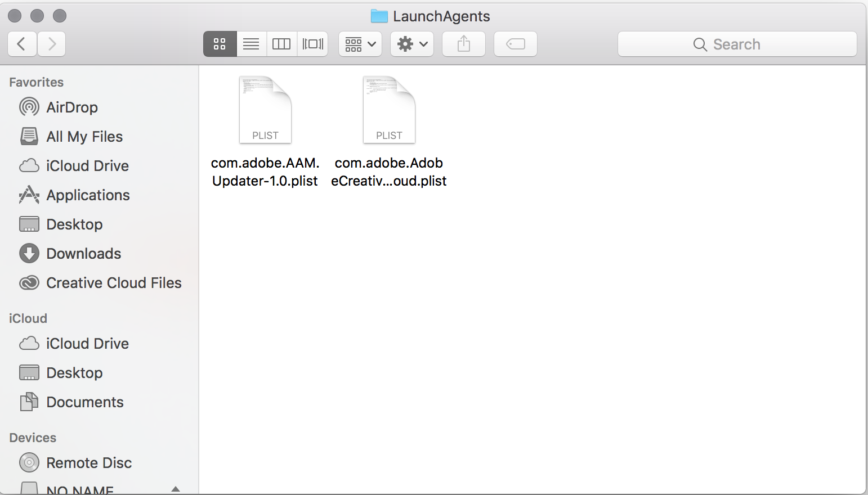
Task: Click the LaunchAgents folder icon in title bar
Action: pos(379,16)
